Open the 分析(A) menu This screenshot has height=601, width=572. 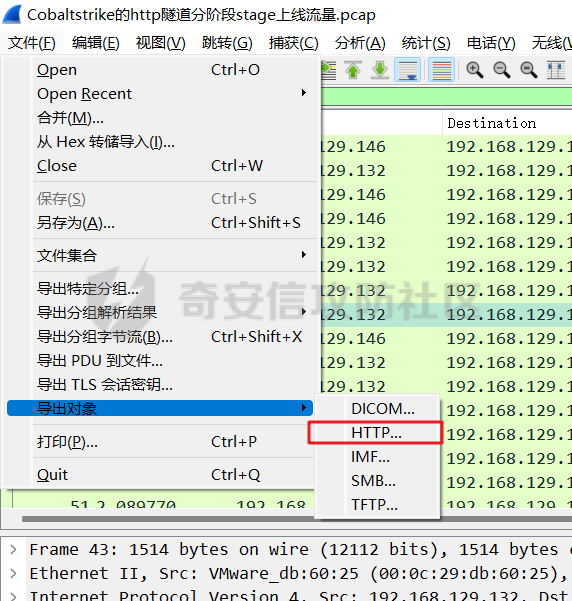(x=360, y=43)
